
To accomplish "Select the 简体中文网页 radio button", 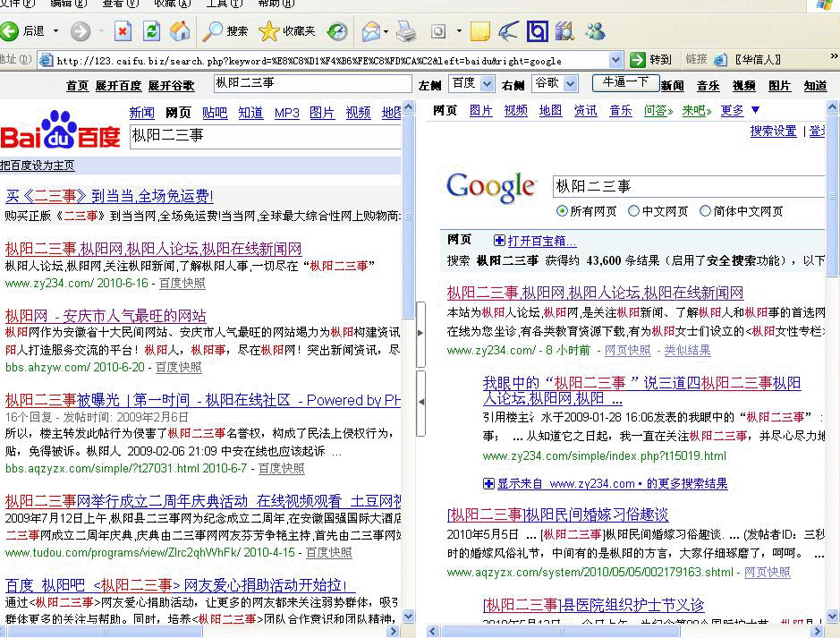I will coord(705,210).
